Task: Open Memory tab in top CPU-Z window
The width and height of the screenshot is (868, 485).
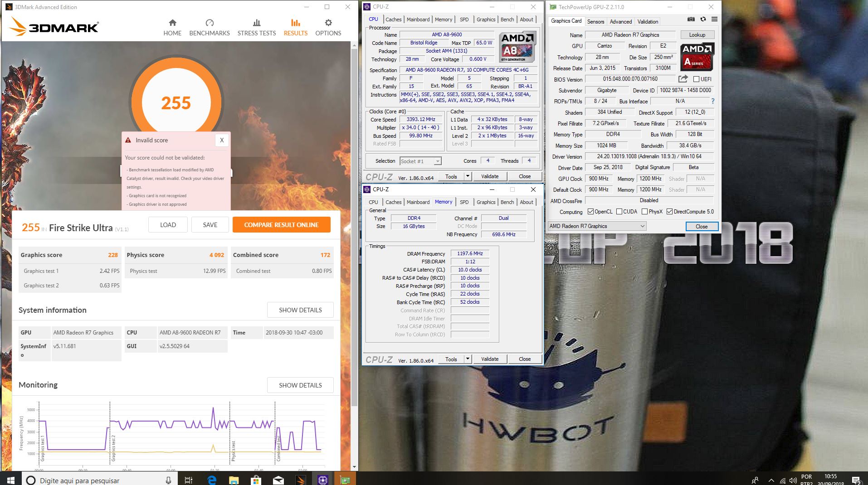Action: tap(444, 19)
